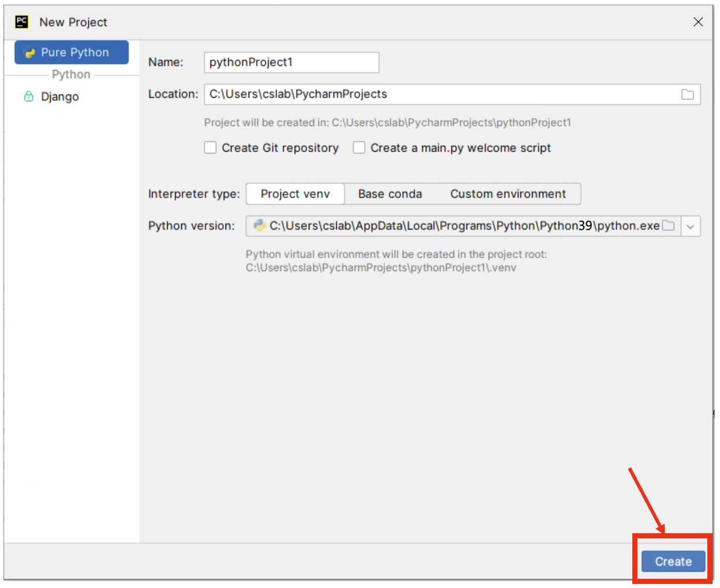The width and height of the screenshot is (720, 588).
Task: Click the 'Python version:' label
Action: (192, 225)
